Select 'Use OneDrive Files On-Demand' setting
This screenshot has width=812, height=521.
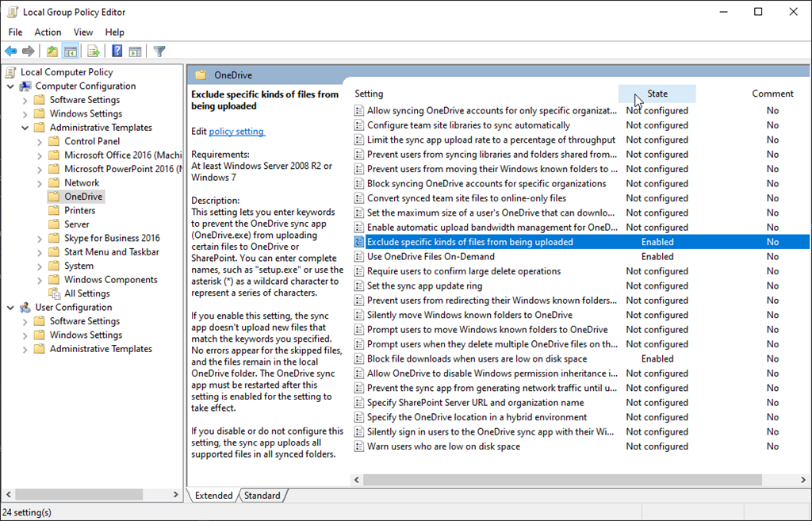(x=431, y=257)
